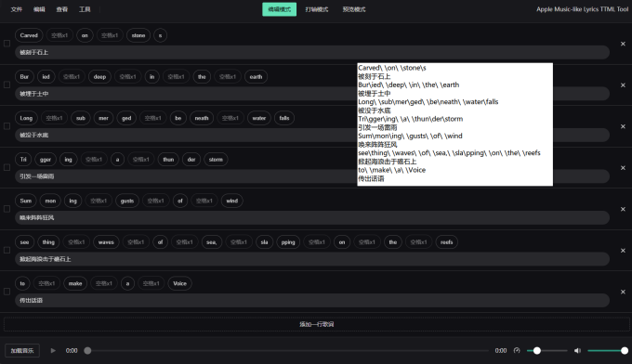
Task: Select the 'Bur' syllable chip
Action: pos(24,77)
